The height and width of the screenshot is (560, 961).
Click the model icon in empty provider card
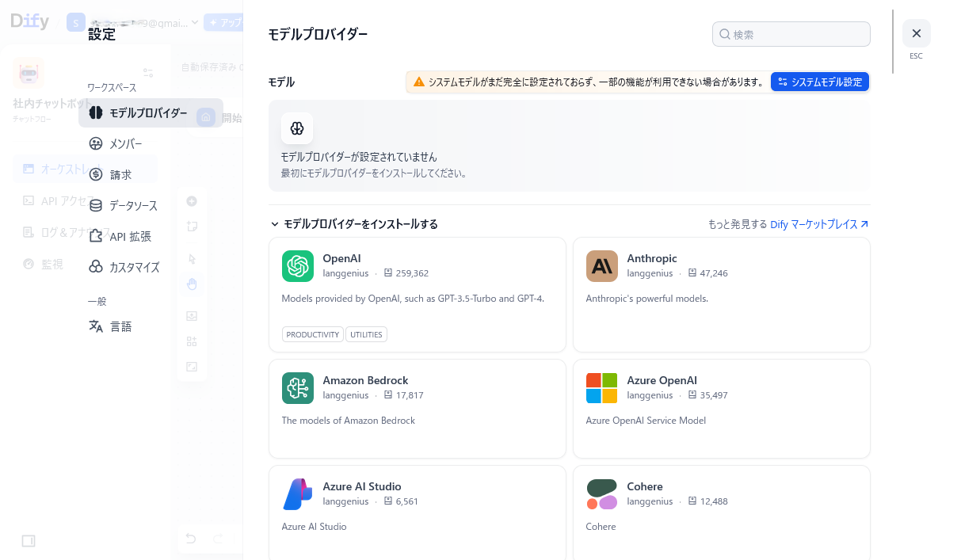click(x=297, y=128)
